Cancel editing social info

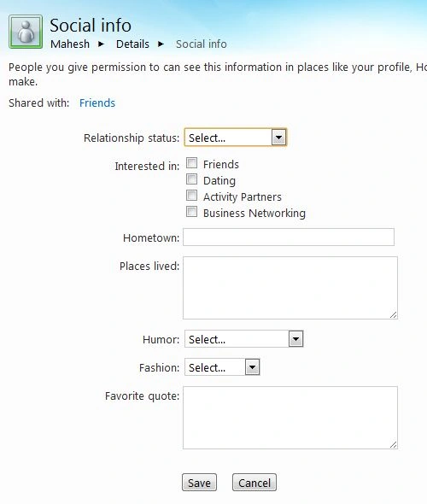pos(254,483)
